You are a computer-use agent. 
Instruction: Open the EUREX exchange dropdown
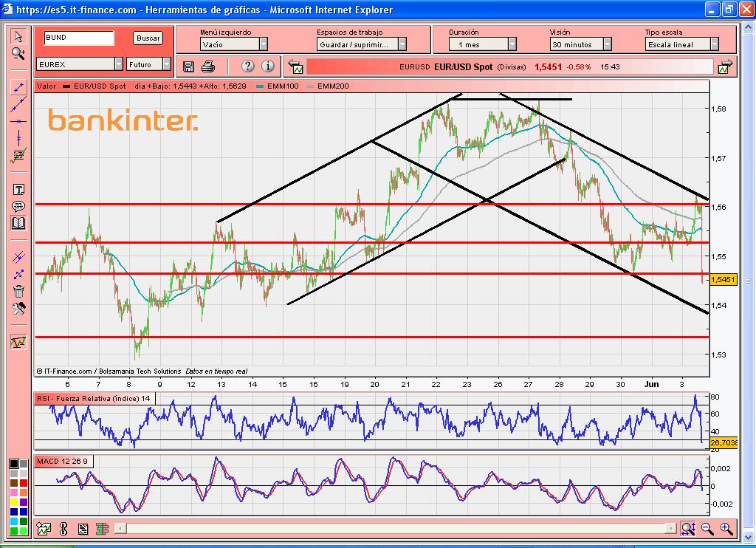[80, 64]
